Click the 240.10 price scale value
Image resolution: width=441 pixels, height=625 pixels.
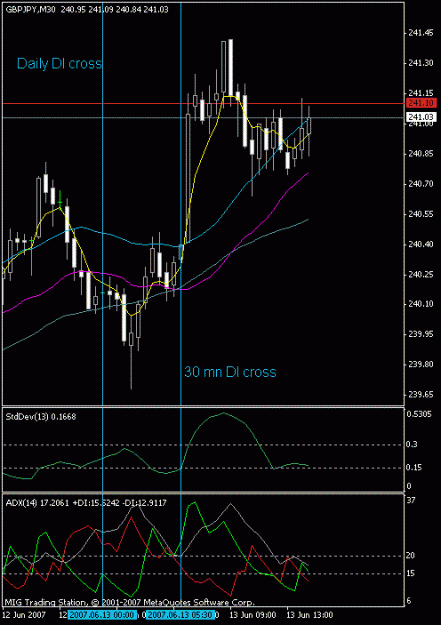pyautogui.click(x=421, y=304)
